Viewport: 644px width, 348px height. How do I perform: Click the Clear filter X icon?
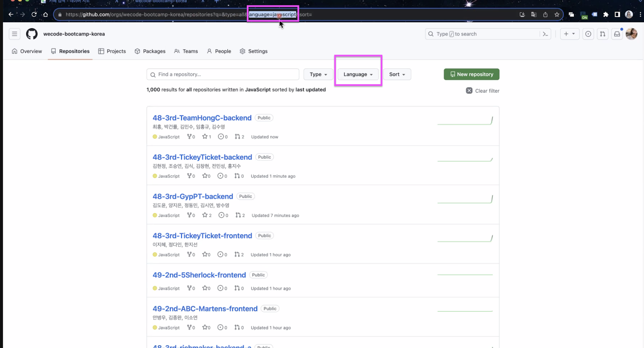(x=469, y=91)
